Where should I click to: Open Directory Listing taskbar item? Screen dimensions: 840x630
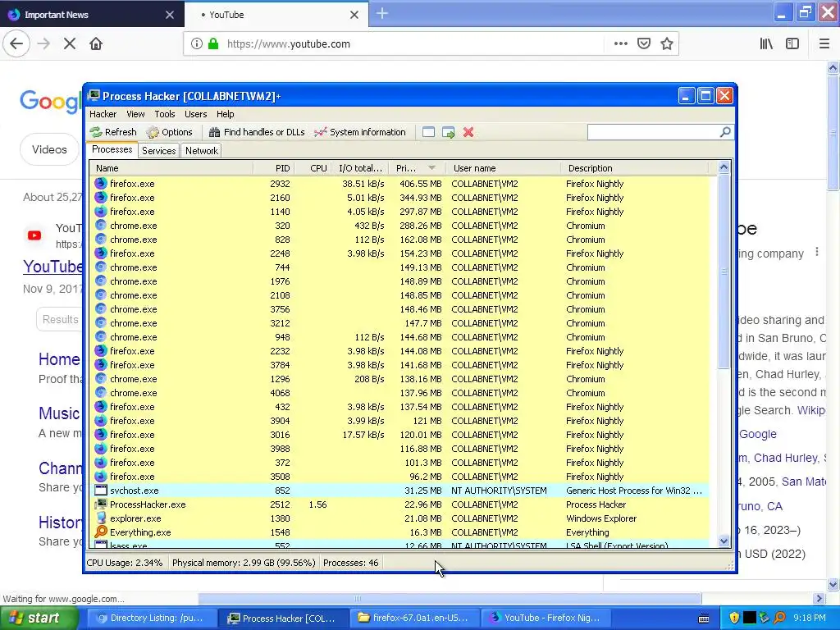coord(151,619)
